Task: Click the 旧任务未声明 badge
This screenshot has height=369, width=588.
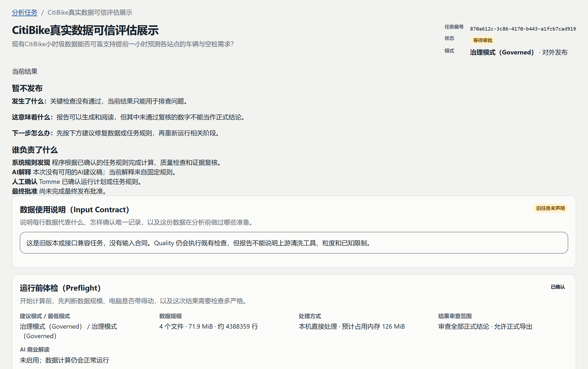Action: click(550, 208)
